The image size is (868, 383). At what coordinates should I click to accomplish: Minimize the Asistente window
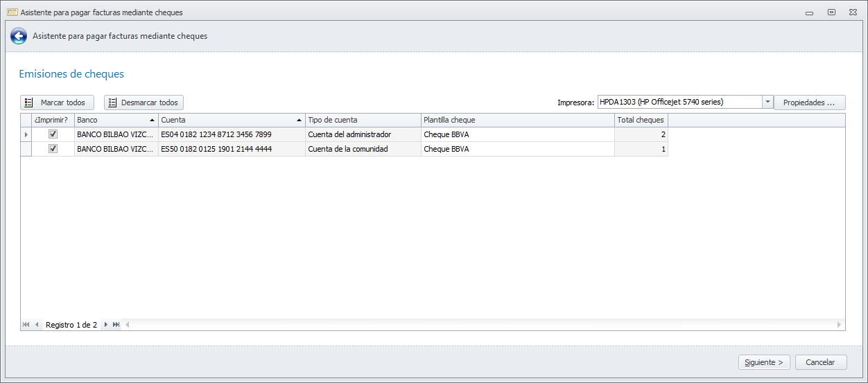click(x=808, y=12)
